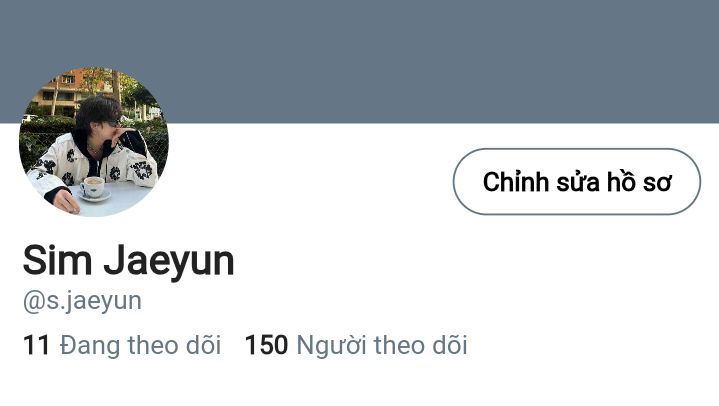Viewport: 719px width, 406px height.
Task: Open the circular profile avatar photo
Action: [94, 142]
